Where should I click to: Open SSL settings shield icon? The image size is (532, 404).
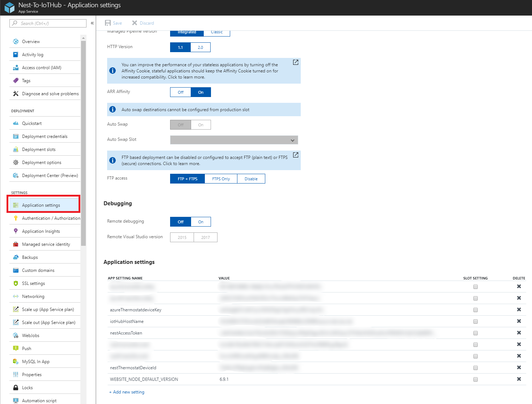coord(16,283)
